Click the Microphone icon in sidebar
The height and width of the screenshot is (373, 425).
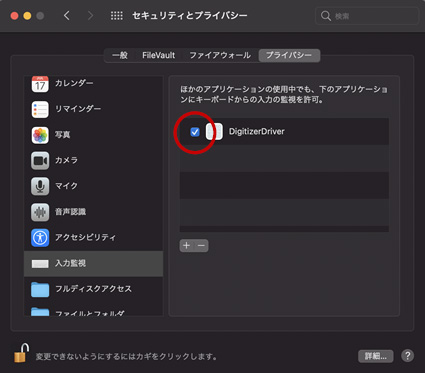(40, 186)
